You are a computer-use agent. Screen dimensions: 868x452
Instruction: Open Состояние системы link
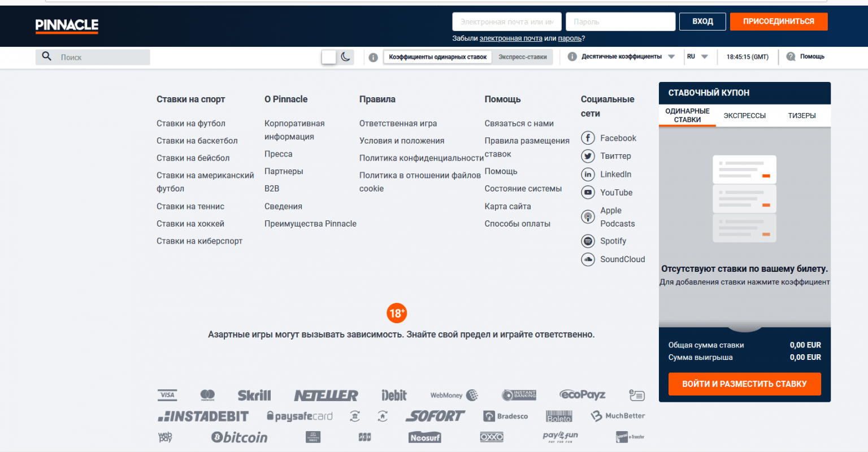(x=523, y=189)
